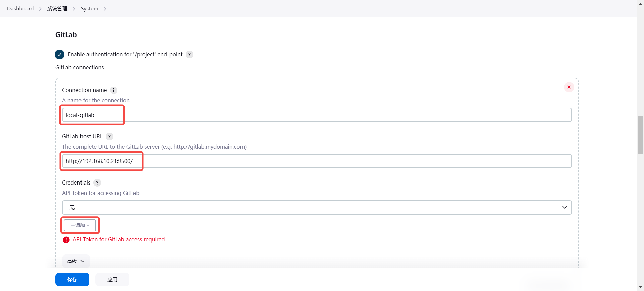
Task: Navigate to 系统管理 breadcrumb
Action: (57, 9)
